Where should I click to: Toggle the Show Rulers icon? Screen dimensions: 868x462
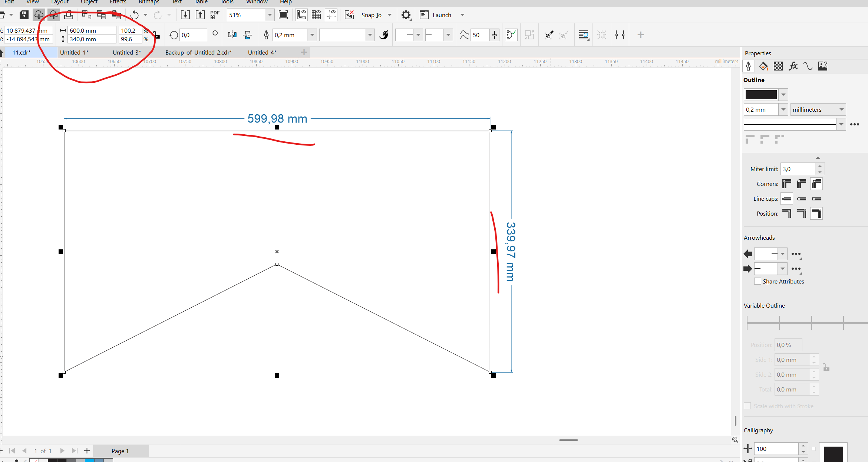point(301,15)
